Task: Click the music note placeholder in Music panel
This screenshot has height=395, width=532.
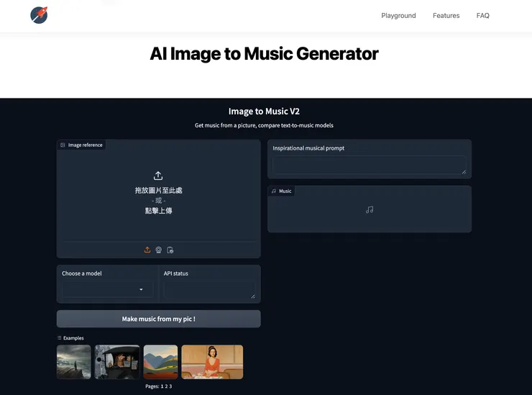Action: coord(370,209)
